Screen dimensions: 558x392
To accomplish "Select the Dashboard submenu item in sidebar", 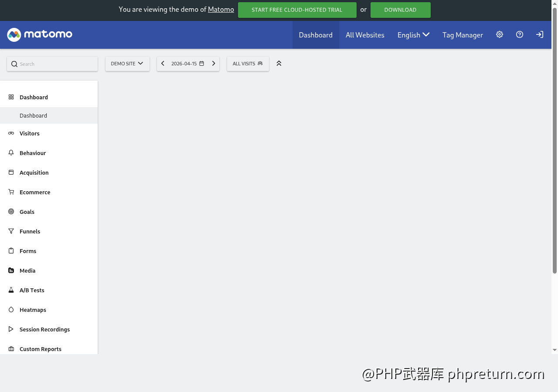I will click(x=49, y=115).
